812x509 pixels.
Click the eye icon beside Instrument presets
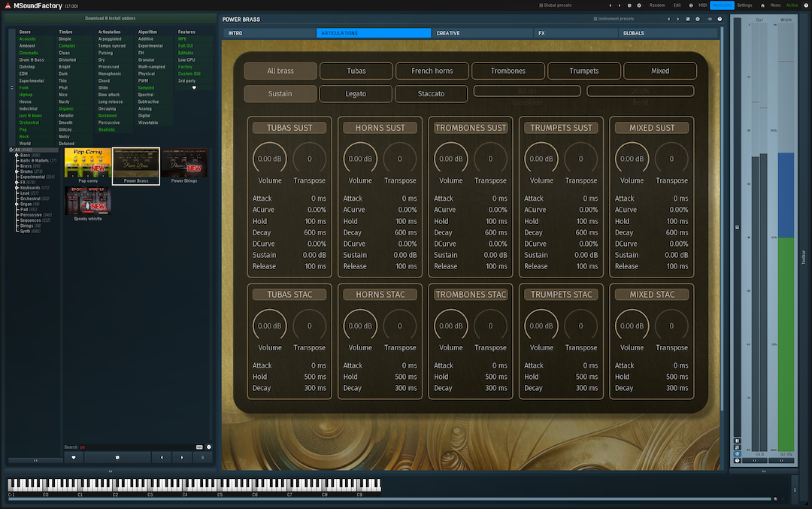[x=710, y=19]
